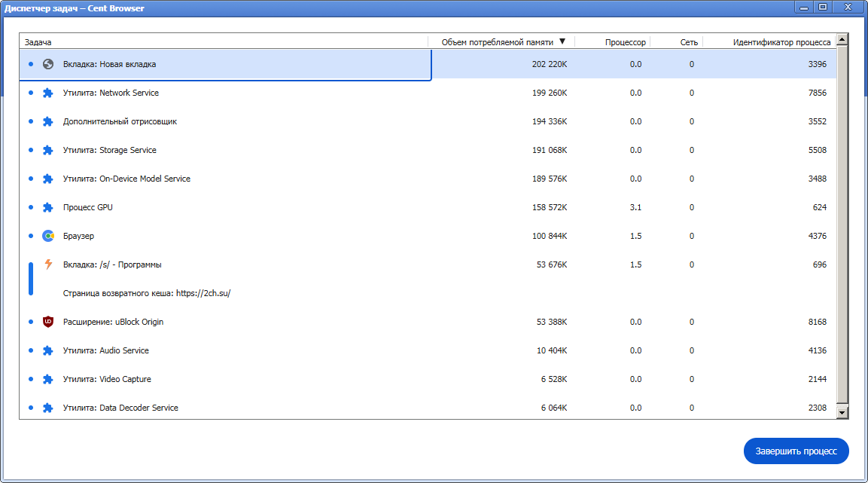Sort by Сеть column header
The image size is (868, 483).
(x=677, y=42)
